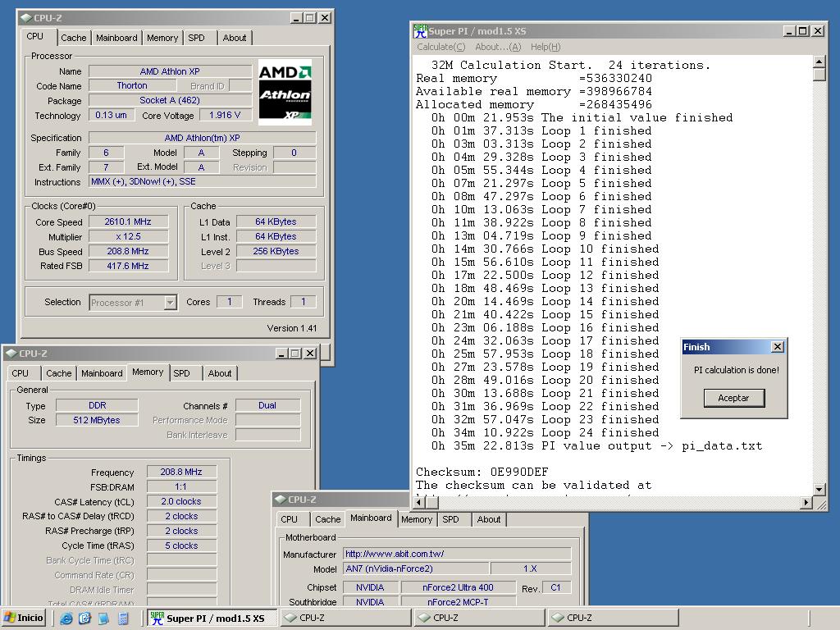Click Multiplier value x 12.5
840x630 pixels.
pyautogui.click(x=128, y=236)
